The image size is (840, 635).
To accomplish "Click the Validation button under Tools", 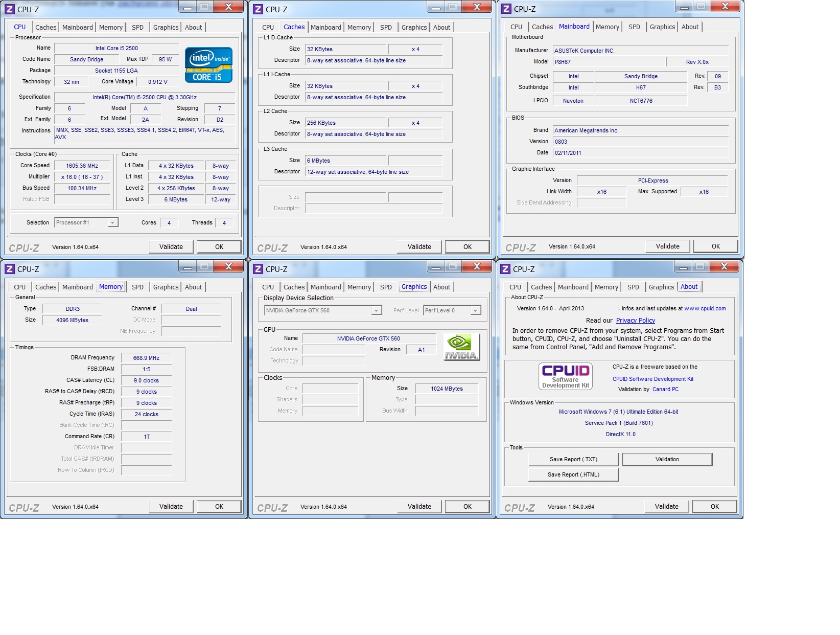I will point(667,460).
